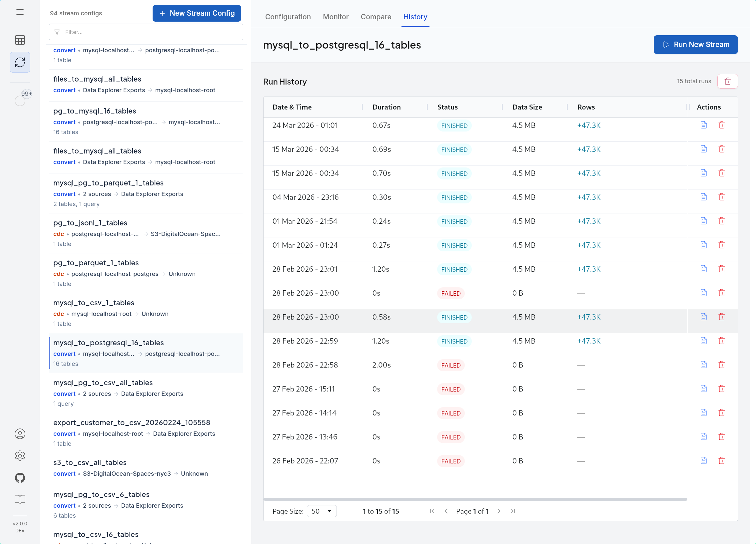Delete the 01 Mar 2026 - 01:24 run
Screen dimensions: 756x544
tap(722, 245)
